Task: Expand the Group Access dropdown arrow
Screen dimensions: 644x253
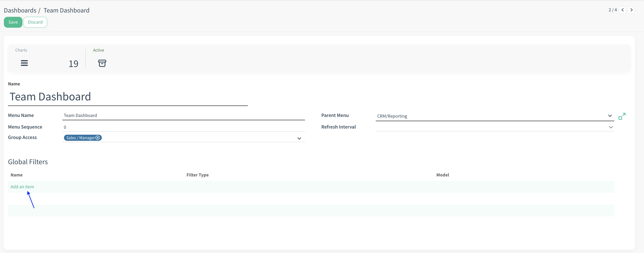Action: coord(299,138)
